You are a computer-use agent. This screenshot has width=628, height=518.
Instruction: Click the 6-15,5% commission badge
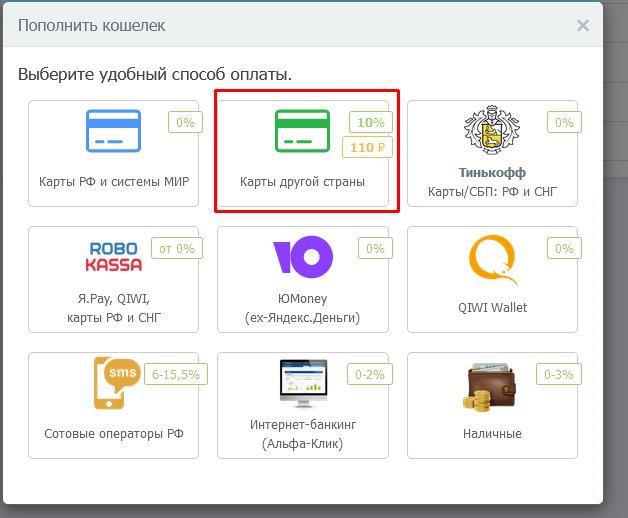point(176,374)
